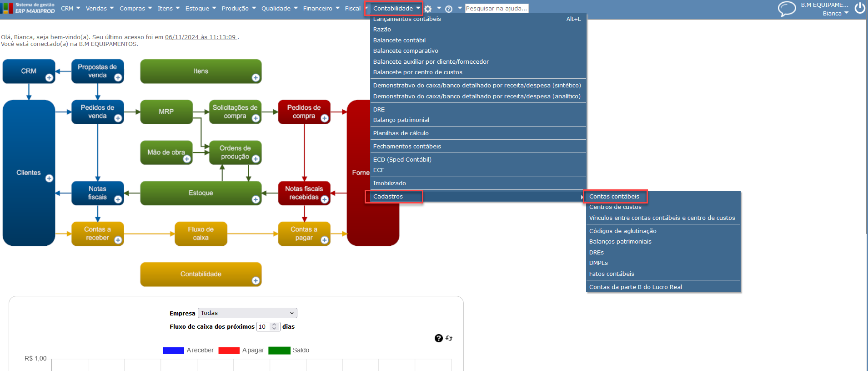Open the Vendas menu dropdown
The height and width of the screenshot is (371, 868).
[100, 8]
